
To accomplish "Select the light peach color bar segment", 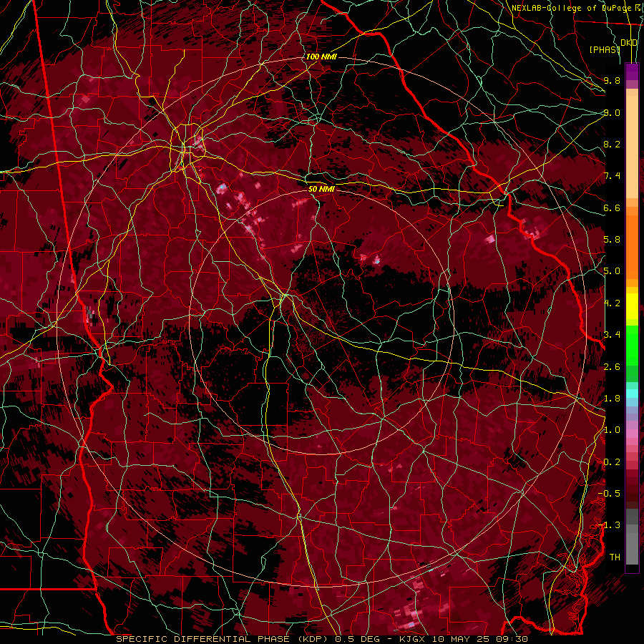I will tap(632, 147).
